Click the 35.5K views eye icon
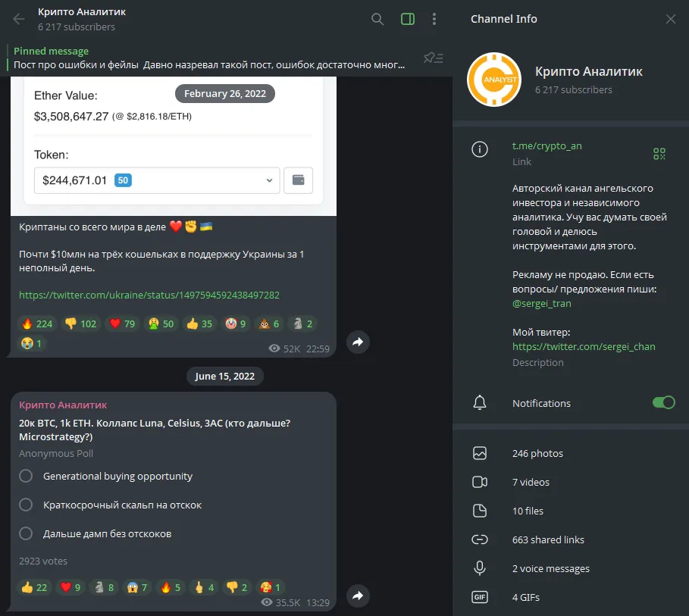Image resolution: width=689 pixels, height=616 pixels. [267, 602]
